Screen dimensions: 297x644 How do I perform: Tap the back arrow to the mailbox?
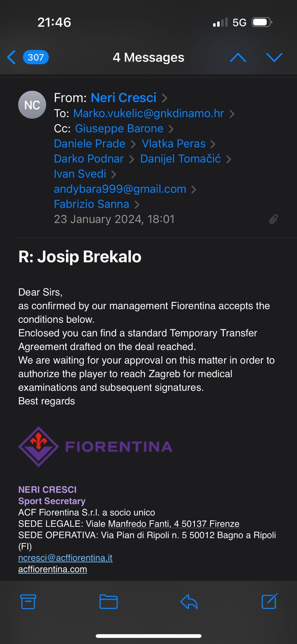pyautogui.click(x=11, y=57)
